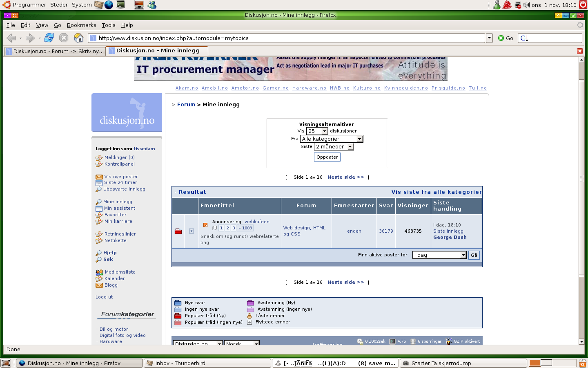Open the Vis 25 diskusjoner dropdown
The height and width of the screenshot is (368, 588).
(x=317, y=131)
